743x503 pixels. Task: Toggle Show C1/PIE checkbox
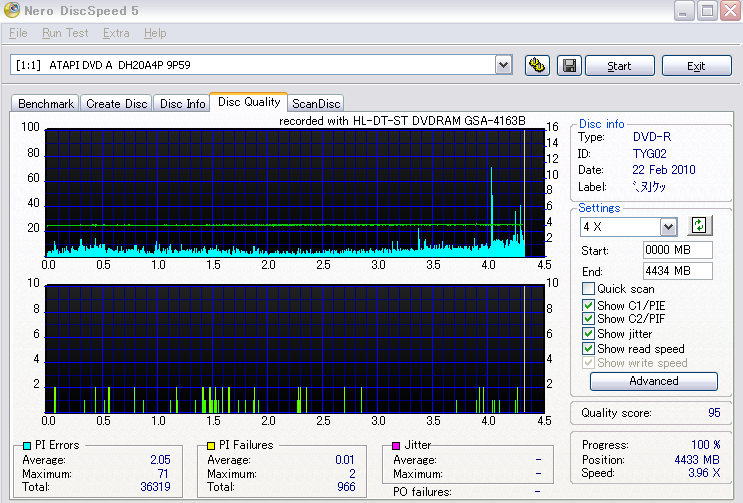pyautogui.click(x=588, y=305)
